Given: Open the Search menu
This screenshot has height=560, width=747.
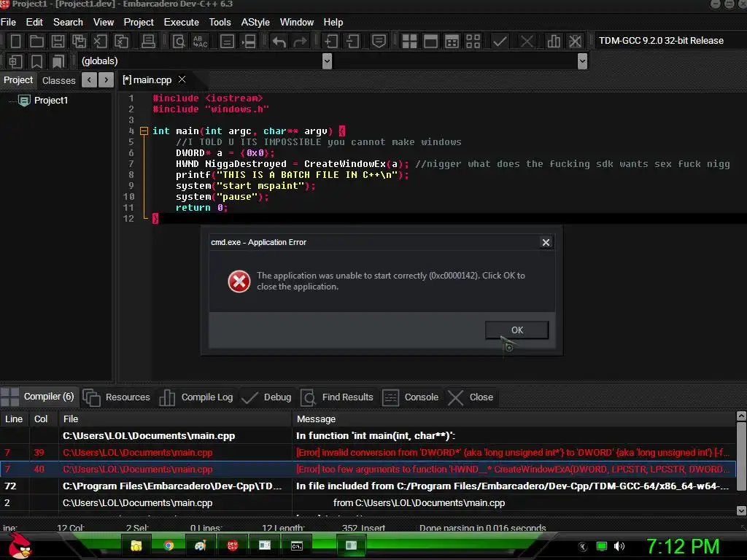Looking at the screenshot, I should [x=68, y=23].
